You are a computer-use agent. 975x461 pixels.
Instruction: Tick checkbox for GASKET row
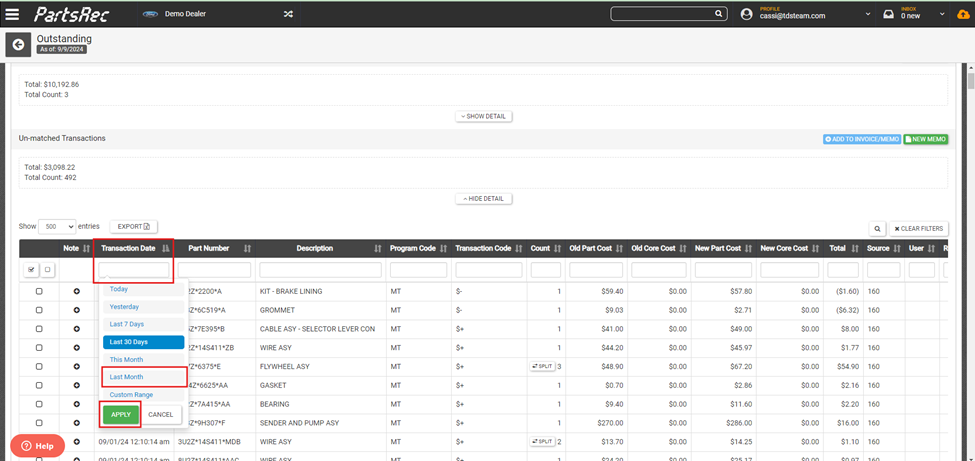pyautogui.click(x=39, y=385)
